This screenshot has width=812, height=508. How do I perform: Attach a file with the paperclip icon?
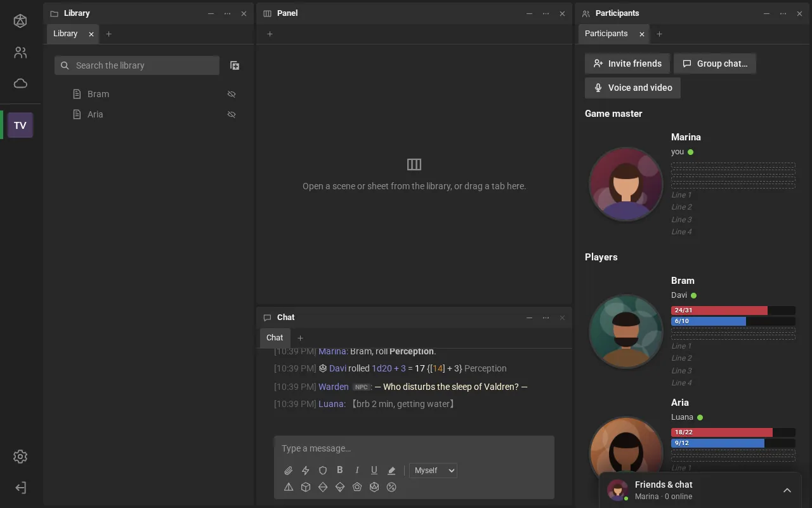pos(289,471)
